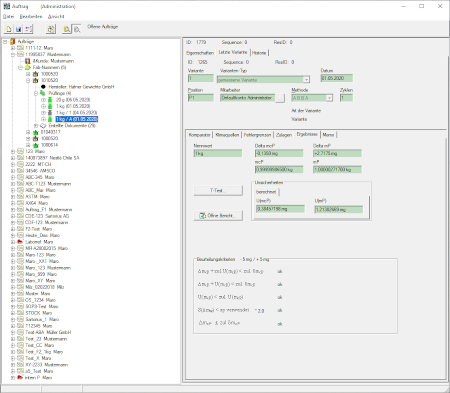Click the red icon of Laborref Maro
This screenshot has width=450, height=393.
20,242
